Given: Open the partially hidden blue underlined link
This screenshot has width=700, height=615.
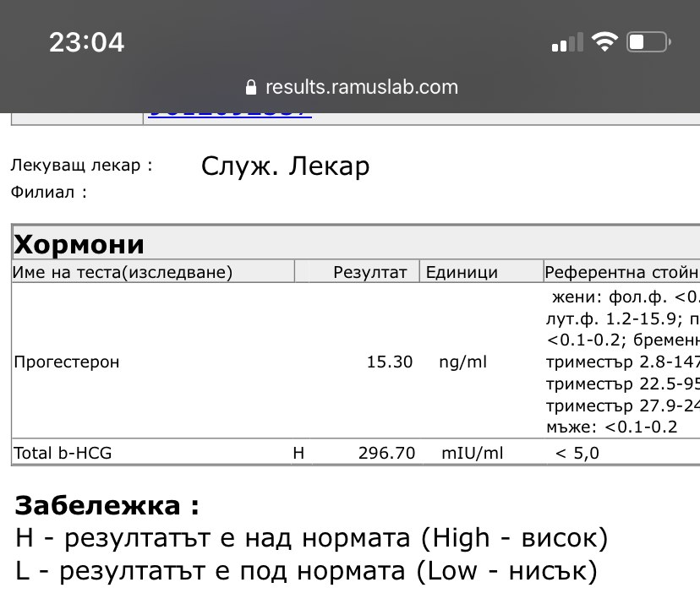Looking at the screenshot, I should pos(230,114).
